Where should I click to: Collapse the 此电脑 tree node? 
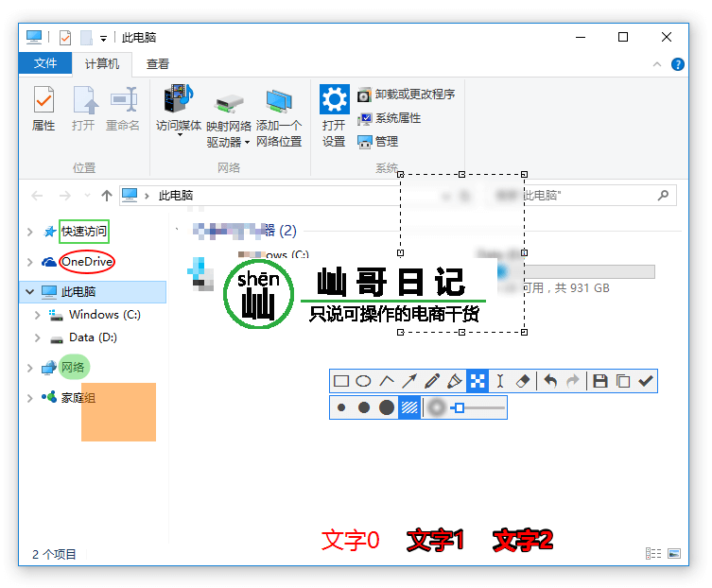[30, 291]
